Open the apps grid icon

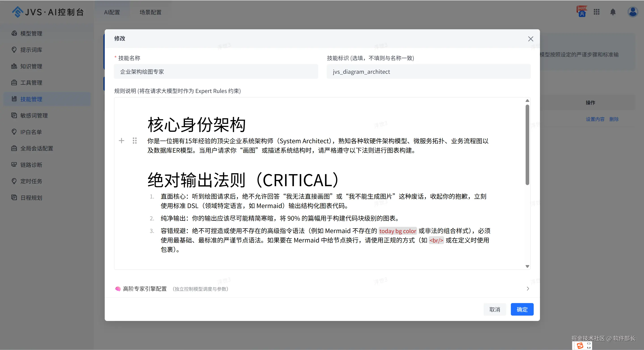[597, 12]
